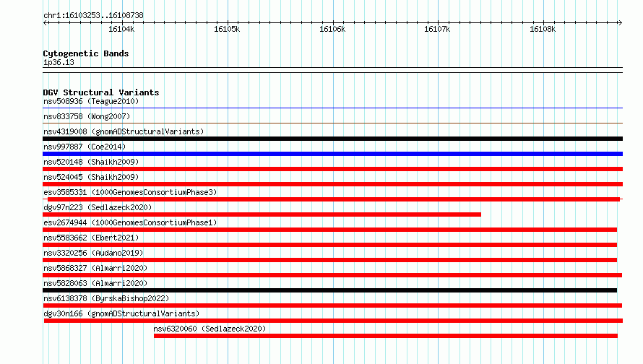Select the black nsv5828063 Almarri2020 bar
The height and width of the screenshot is (364, 643).
point(329,290)
